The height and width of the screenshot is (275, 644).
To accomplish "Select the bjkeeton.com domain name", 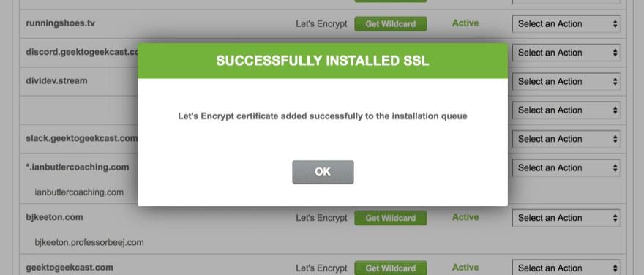I will [54, 217].
